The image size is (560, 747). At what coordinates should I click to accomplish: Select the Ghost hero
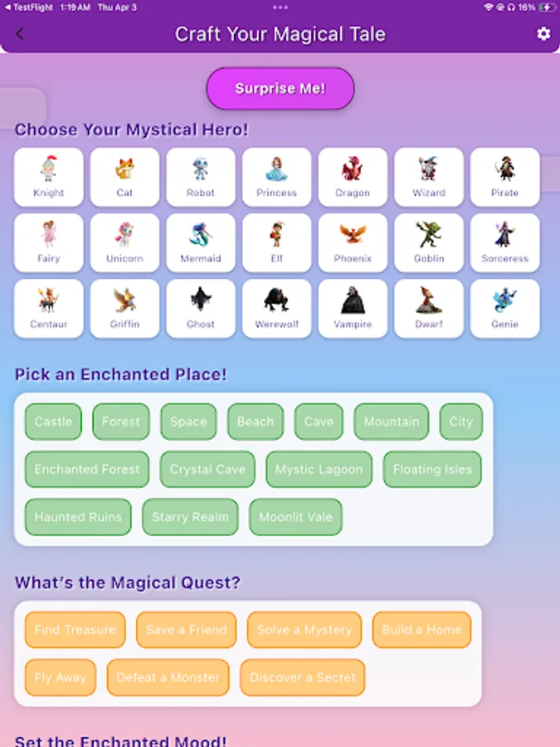(x=200, y=307)
